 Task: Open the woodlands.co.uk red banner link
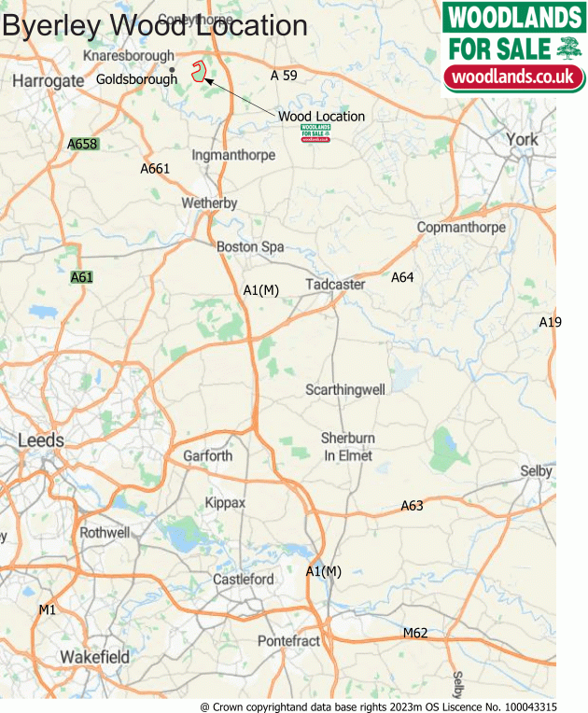tap(513, 77)
